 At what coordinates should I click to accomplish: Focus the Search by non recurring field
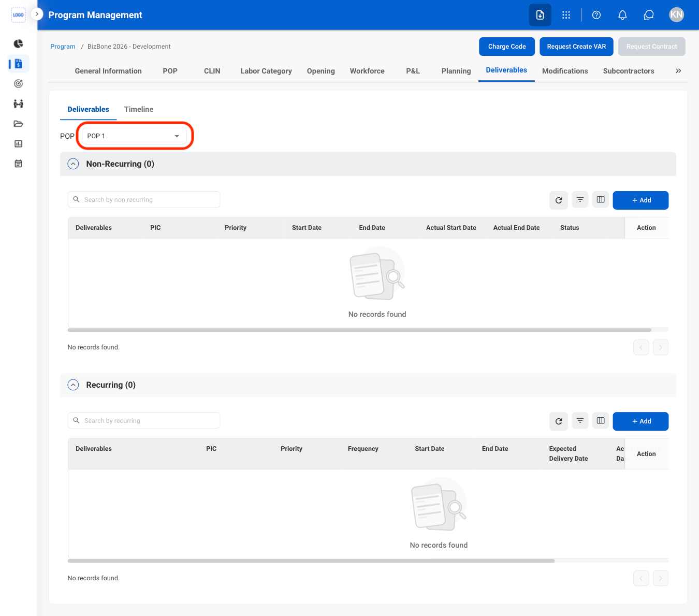(144, 200)
